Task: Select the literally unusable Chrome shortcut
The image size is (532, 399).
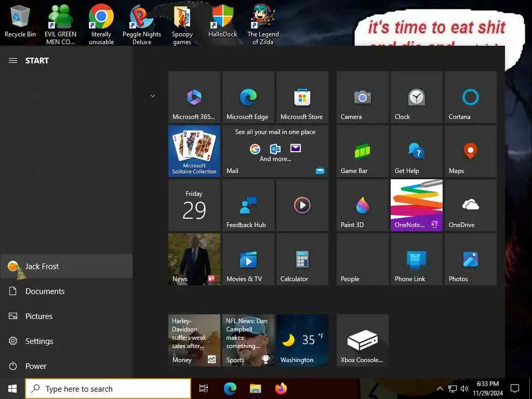Action: pos(101,24)
